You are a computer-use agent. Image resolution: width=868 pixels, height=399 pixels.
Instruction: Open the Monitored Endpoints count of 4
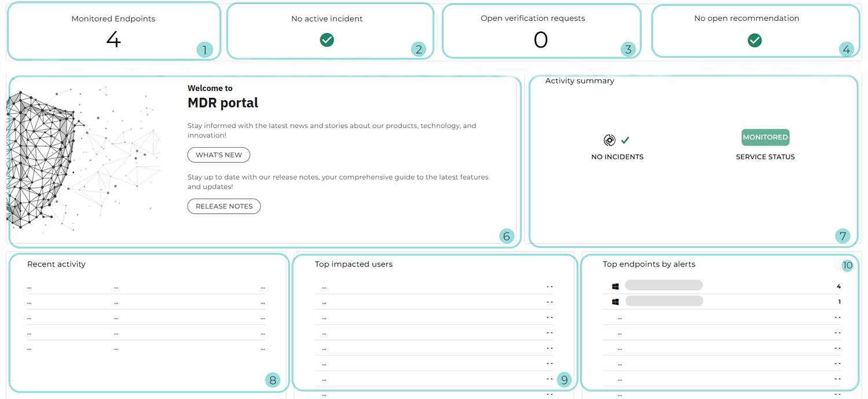point(113,40)
